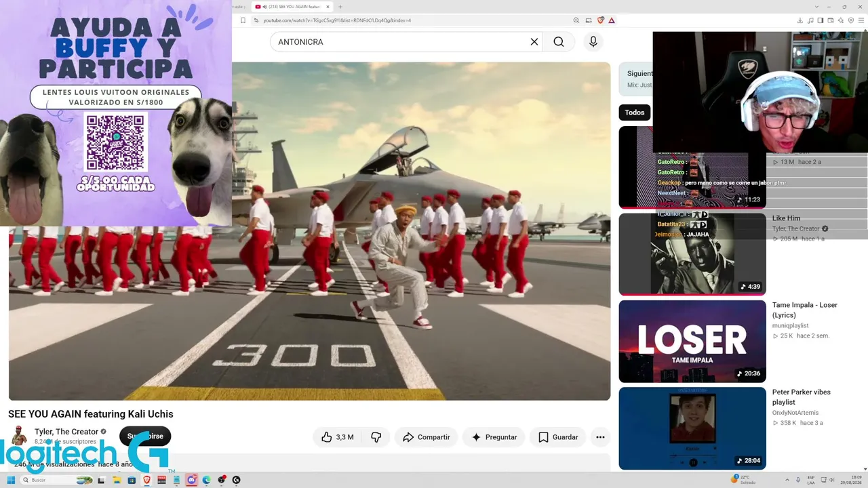Save the video with the Guardar button
Viewport: 868px width, 488px height.
[558, 437]
